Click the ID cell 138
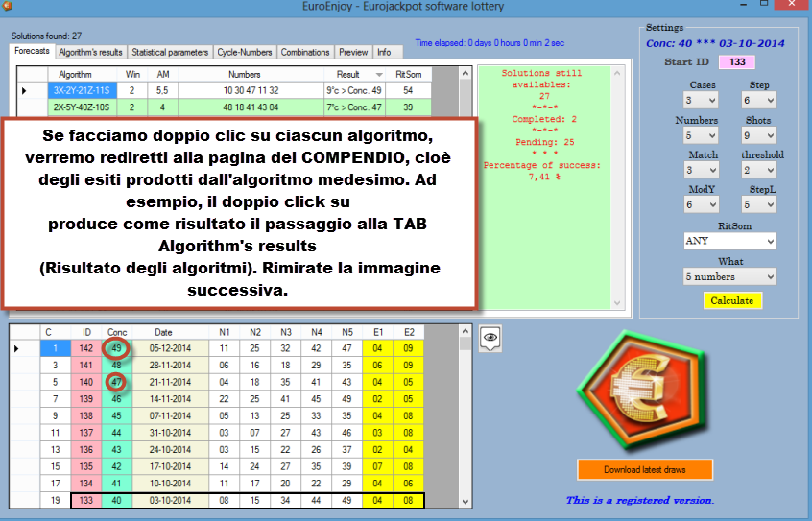Image resolution: width=812 pixels, height=521 pixels. point(86,415)
